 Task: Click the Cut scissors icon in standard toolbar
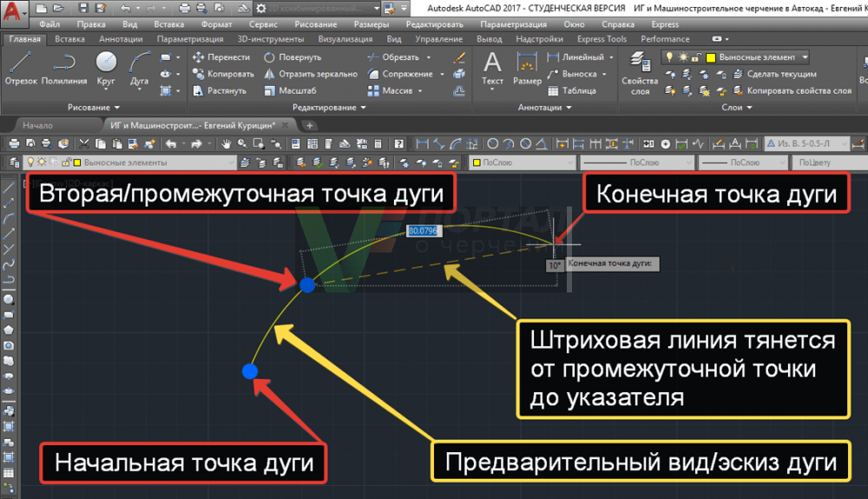(84, 144)
